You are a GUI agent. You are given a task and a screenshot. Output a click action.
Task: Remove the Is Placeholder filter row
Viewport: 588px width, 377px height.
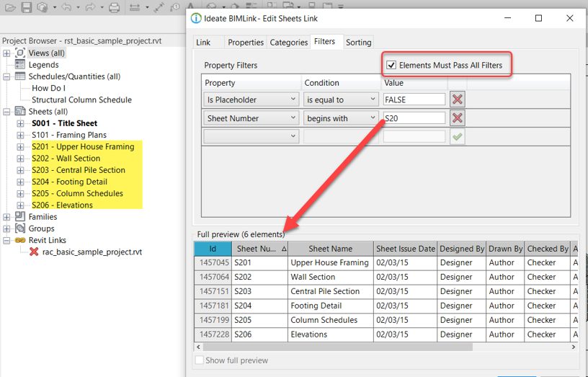(x=457, y=99)
